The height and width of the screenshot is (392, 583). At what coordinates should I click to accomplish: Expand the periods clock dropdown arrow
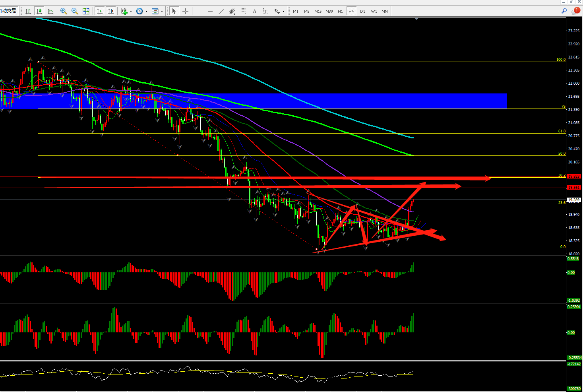pyautogui.click(x=146, y=11)
